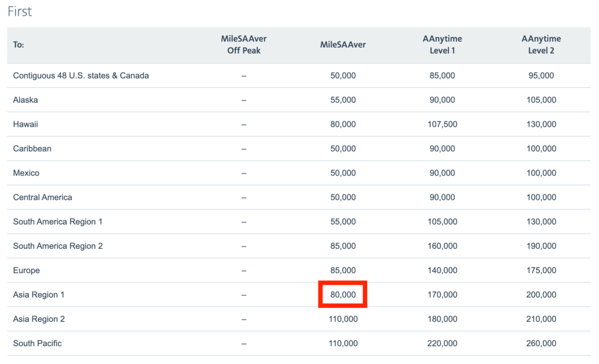Viewport: 599px width, 364px height.
Task: Click South Pacific Level 1 value 220,000
Action: coord(442,344)
